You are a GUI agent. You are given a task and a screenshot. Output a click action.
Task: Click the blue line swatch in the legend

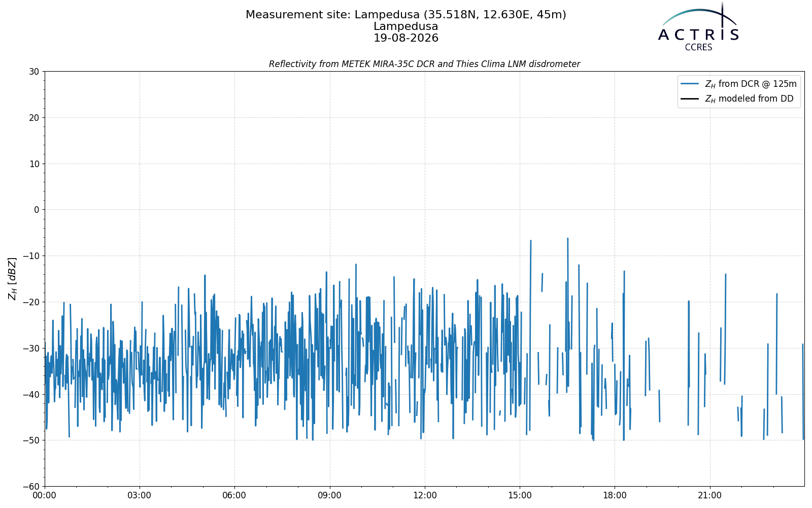[x=690, y=84]
